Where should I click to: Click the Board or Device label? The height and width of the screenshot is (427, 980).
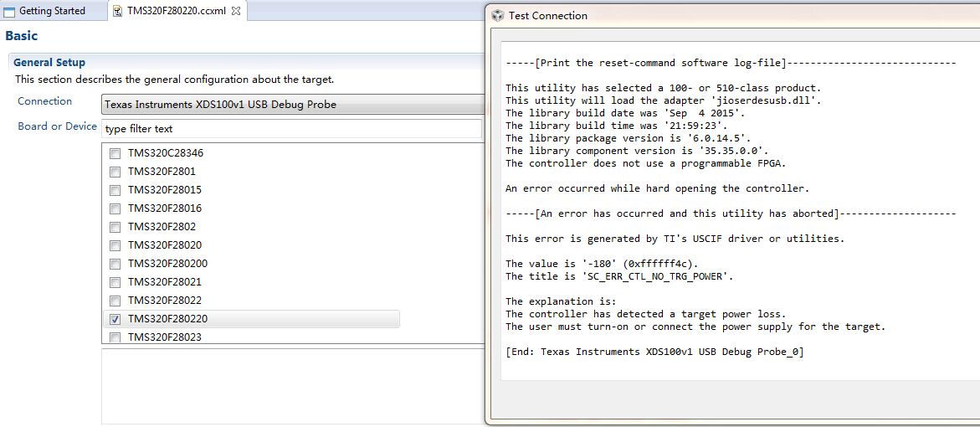click(x=58, y=126)
